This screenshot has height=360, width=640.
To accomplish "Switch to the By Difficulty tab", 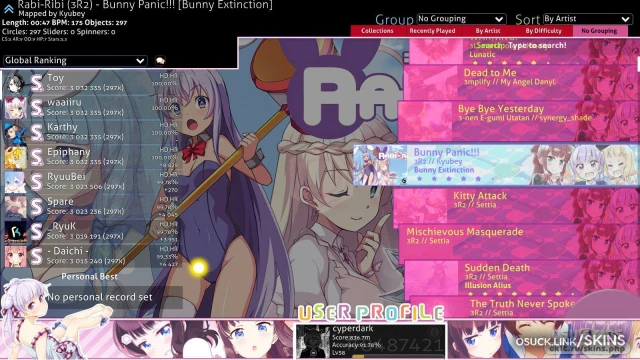I will coord(543,31).
